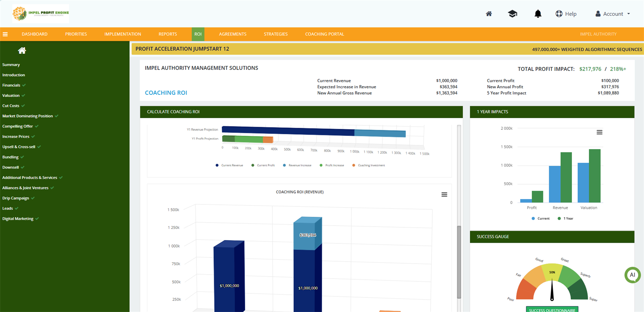Open the notifications bell

click(x=538, y=14)
